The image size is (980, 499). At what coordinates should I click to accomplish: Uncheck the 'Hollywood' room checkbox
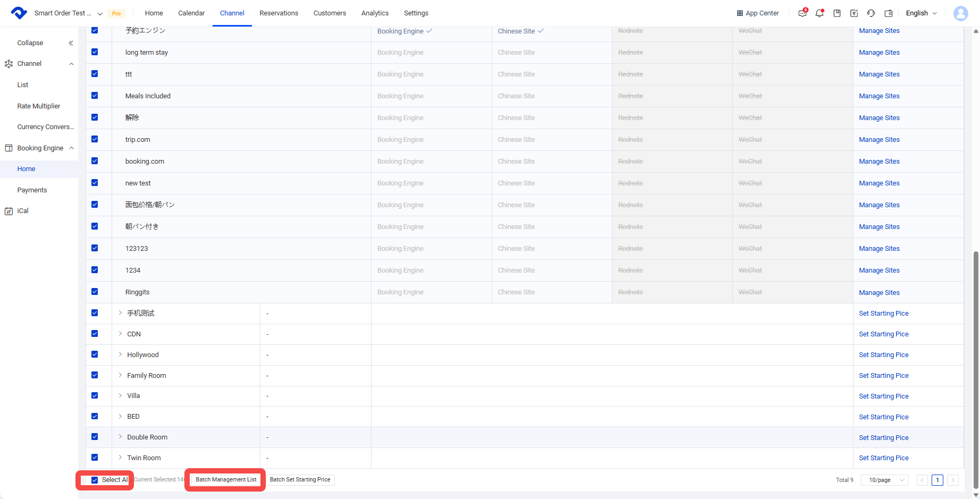(x=95, y=354)
